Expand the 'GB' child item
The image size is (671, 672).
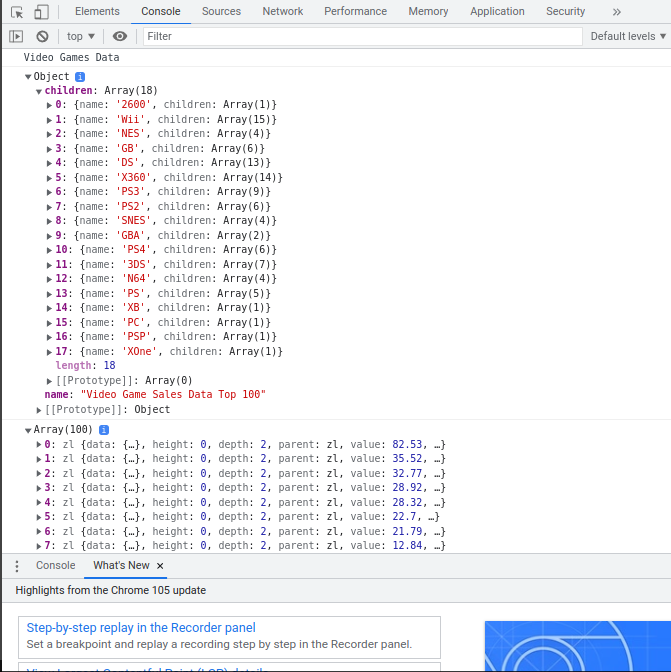(x=49, y=149)
